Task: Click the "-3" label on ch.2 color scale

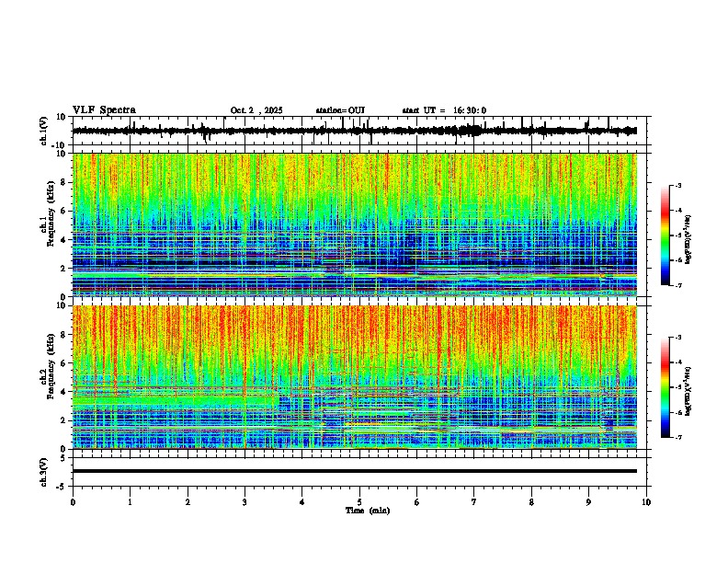Action: [x=678, y=338]
